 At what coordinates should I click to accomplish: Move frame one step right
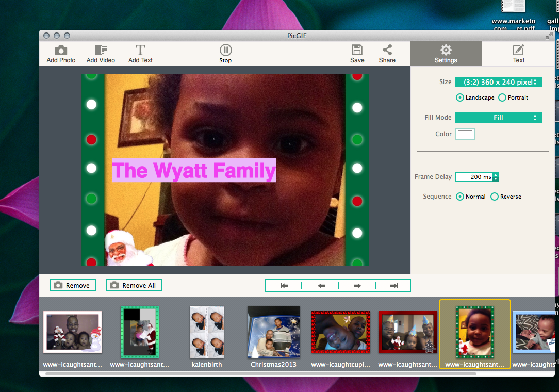pyautogui.click(x=357, y=286)
